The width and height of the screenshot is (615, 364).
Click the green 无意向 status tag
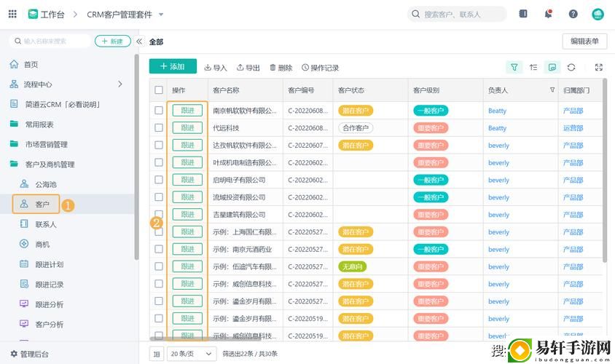pos(352,266)
